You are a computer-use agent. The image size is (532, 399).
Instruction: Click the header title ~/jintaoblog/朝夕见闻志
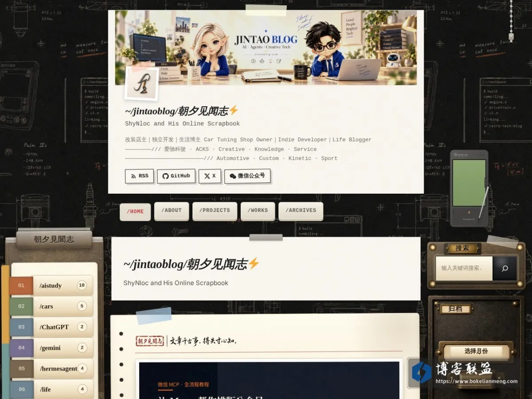pyautogui.click(x=182, y=111)
